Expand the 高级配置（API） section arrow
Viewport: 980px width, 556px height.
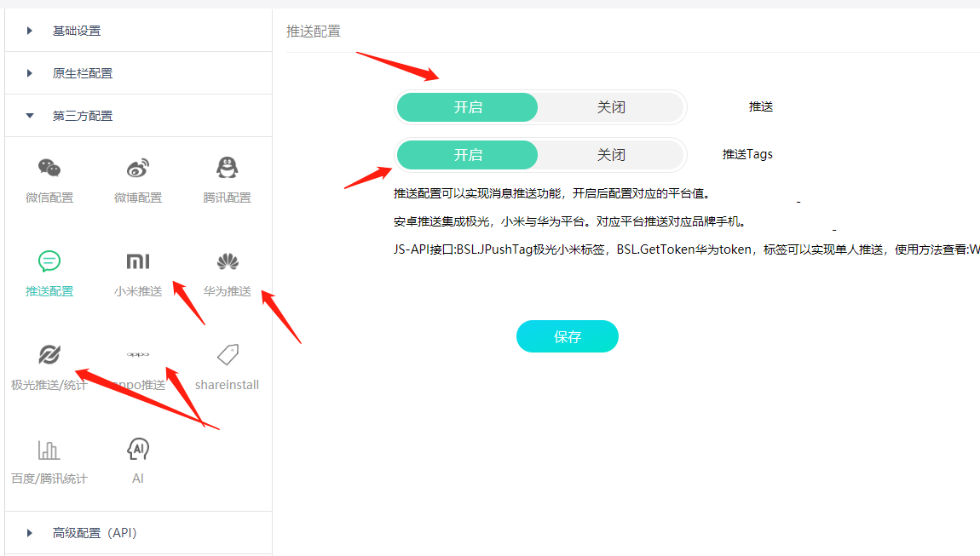pos(29,533)
